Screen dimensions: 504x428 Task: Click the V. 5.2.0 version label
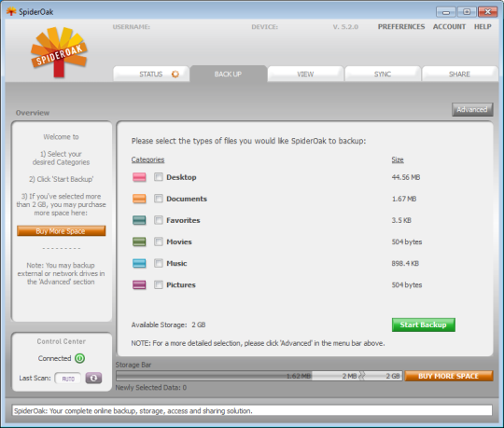pos(345,27)
